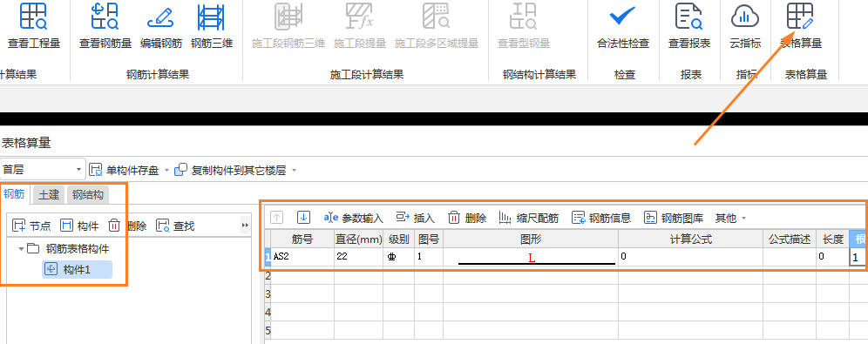Expand 复制构件到其它楼层 dropdown arrow
This screenshot has height=344, width=868.
click(x=294, y=171)
